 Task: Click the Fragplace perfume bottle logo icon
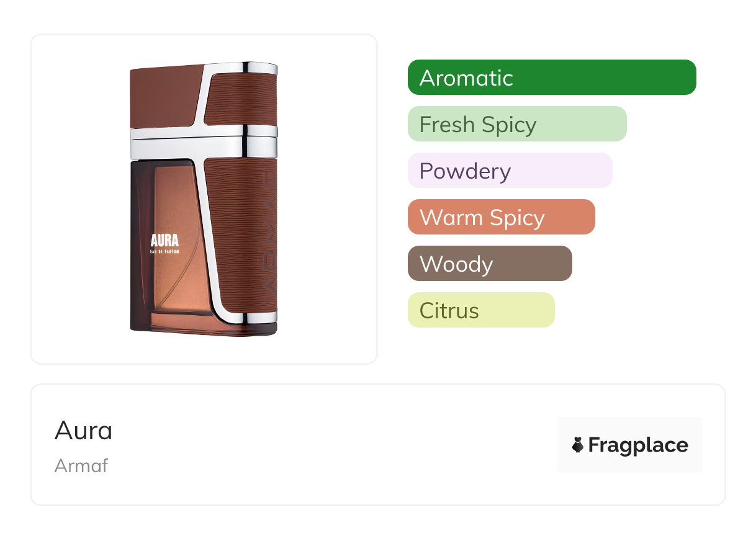click(578, 445)
